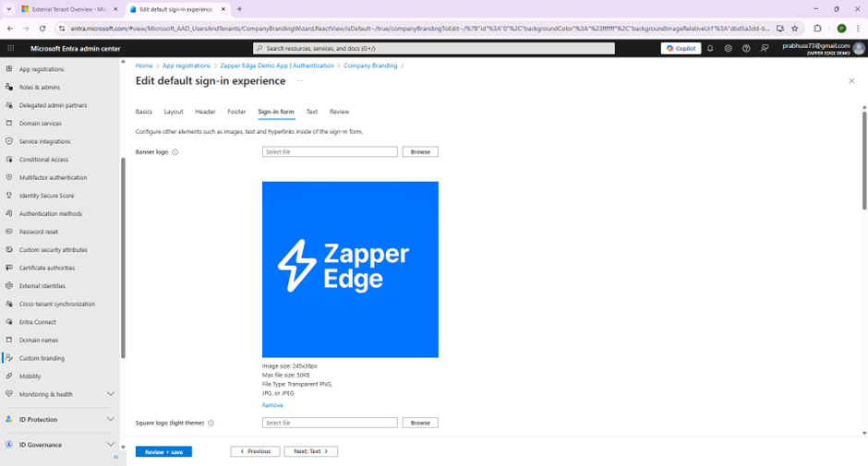Click the Entra Connect icon
Screen dimensions: 868x466
point(9,322)
